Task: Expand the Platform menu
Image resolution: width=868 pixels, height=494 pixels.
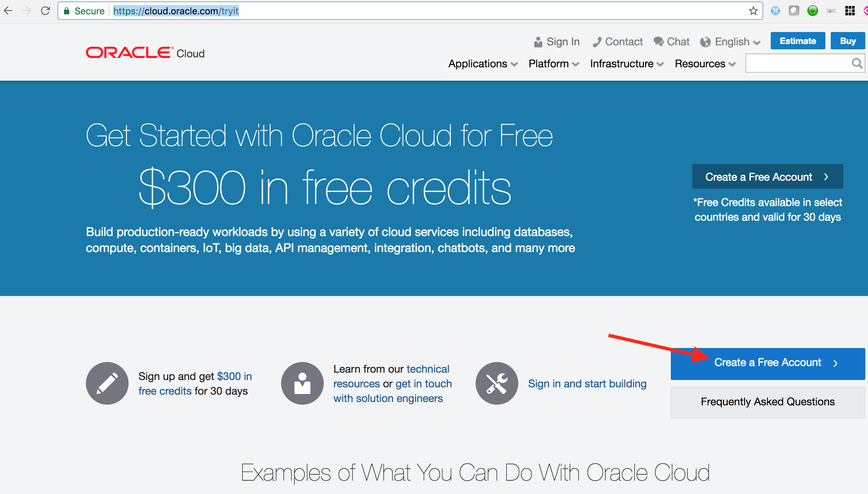Action: click(554, 64)
